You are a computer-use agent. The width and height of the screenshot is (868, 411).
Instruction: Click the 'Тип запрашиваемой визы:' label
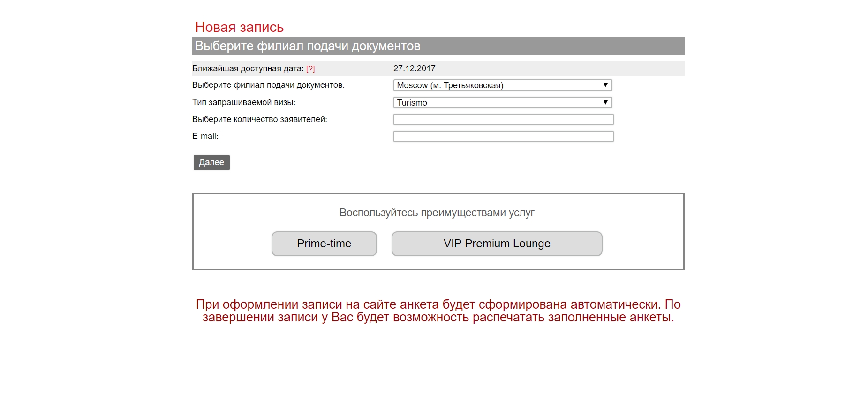(244, 102)
